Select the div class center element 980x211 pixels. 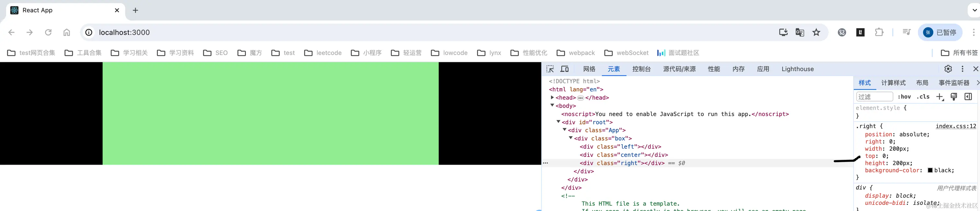click(624, 155)
